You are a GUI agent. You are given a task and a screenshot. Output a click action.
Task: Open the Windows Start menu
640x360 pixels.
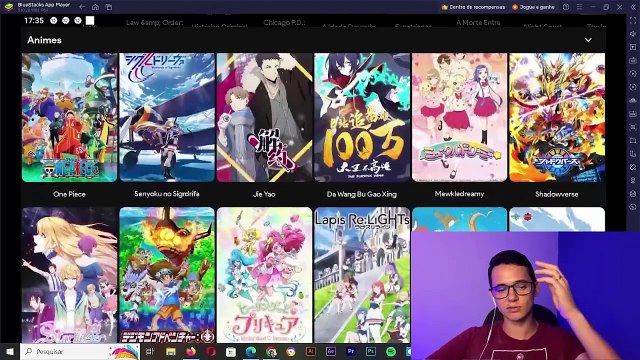[10, 351]
